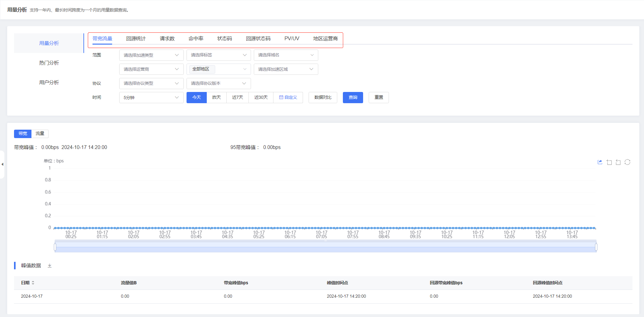Click the 回源峰值时间点 value in table row

click(x=552, y=296)
